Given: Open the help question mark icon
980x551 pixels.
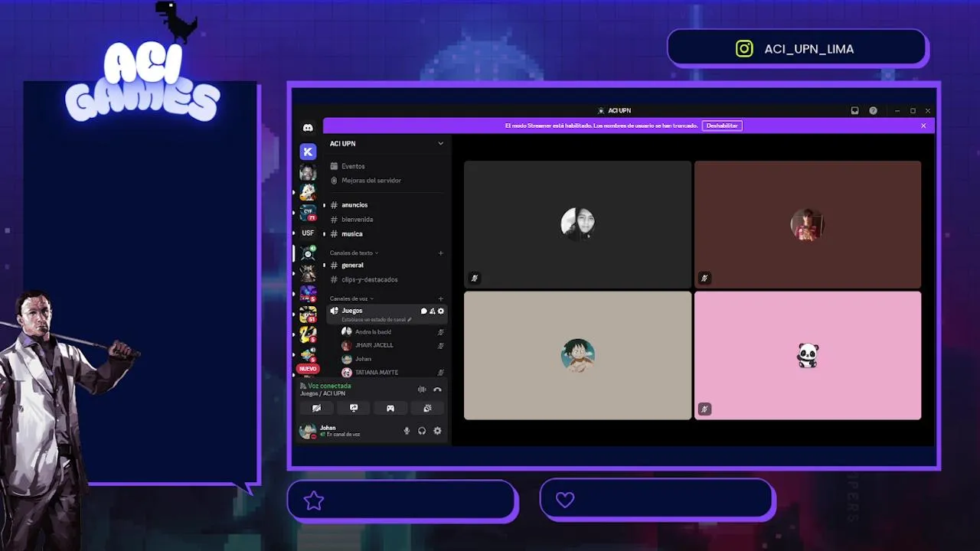Looking at the screenshot, I should point(873,111).
